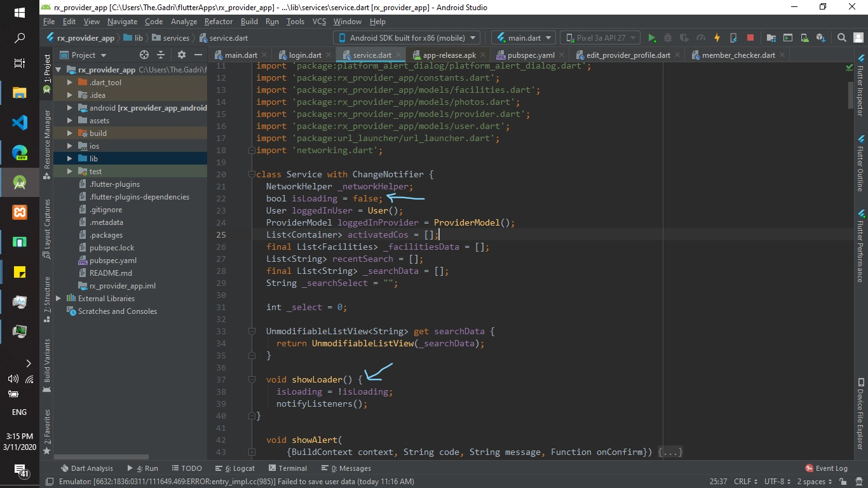Expand the android folder node

coord(71,108)
